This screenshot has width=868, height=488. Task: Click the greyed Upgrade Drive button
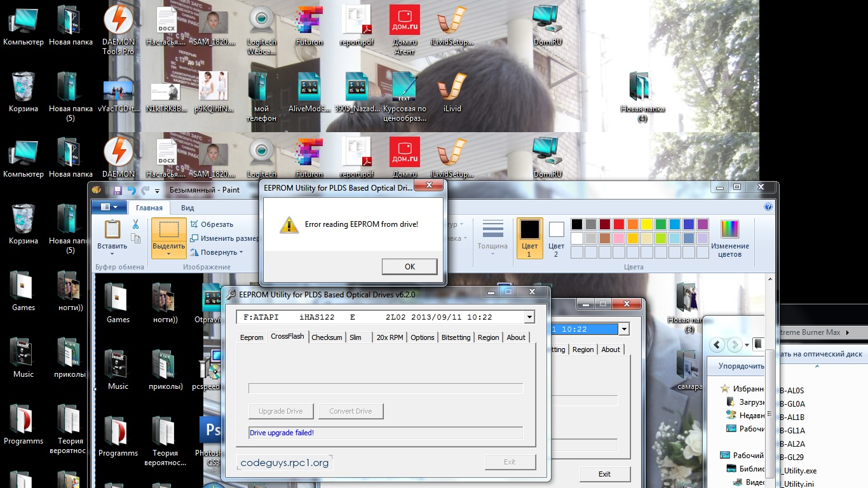280,411
